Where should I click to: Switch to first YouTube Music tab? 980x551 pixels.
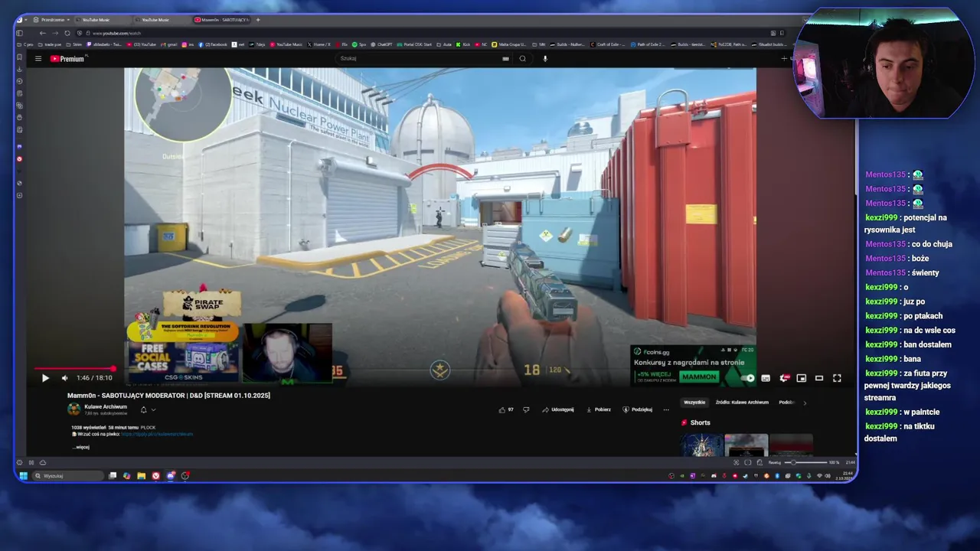point(103,20)
